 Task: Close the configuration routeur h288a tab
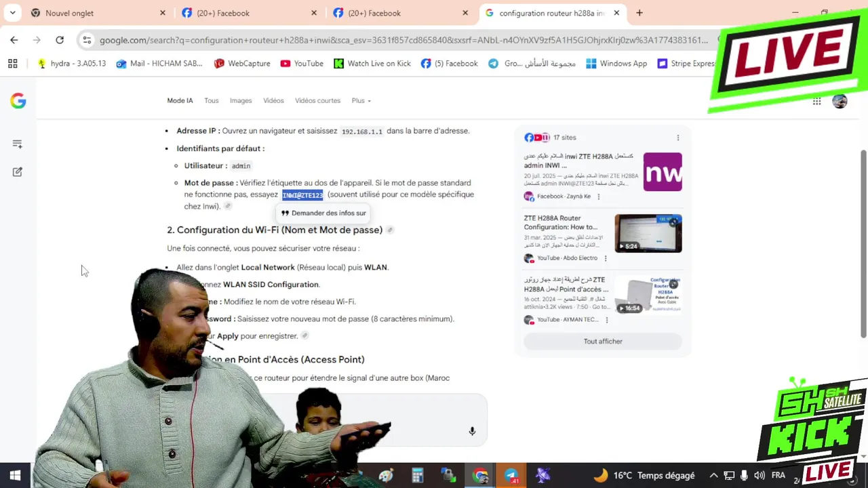click(616, 13)
